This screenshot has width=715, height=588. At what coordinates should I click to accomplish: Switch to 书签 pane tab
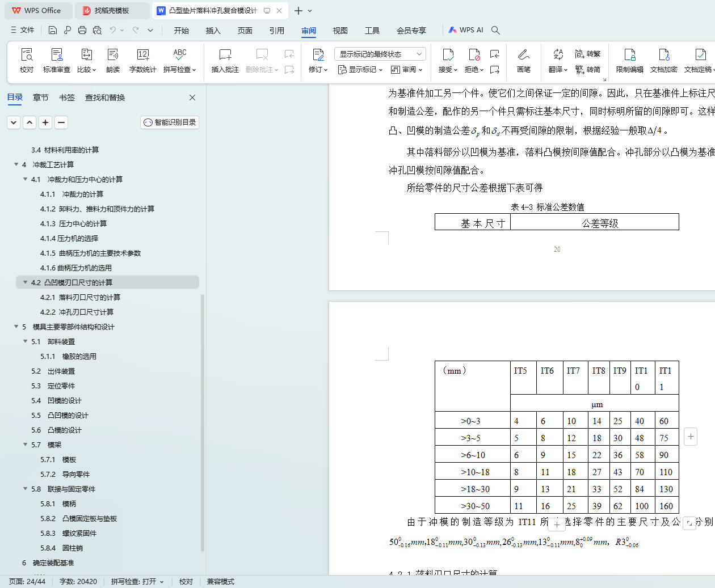[67, 98]
